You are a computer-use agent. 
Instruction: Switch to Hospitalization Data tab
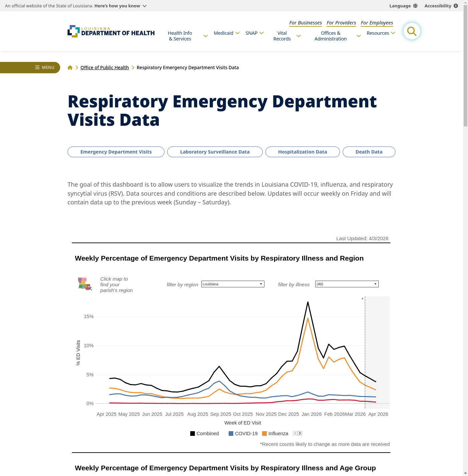coord(303,152)
